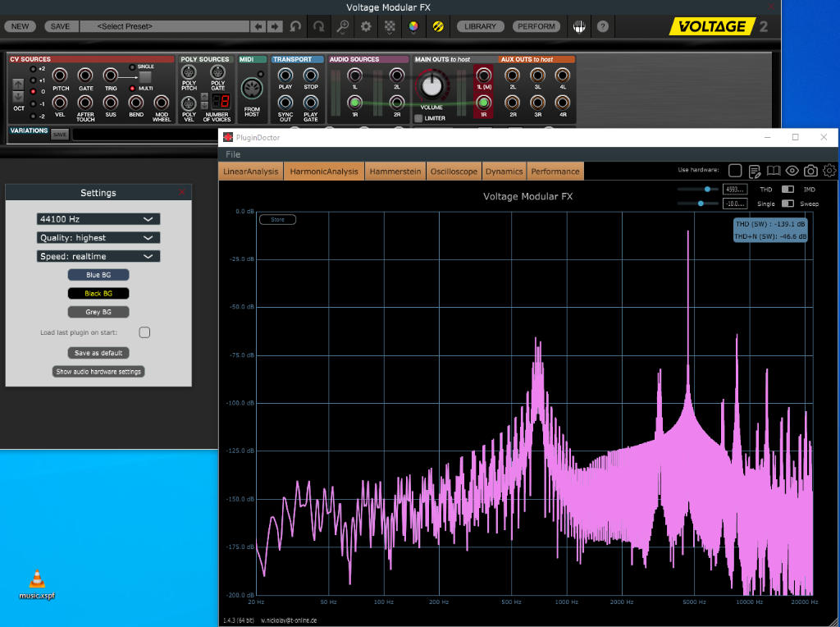Switch to the Hammerstein tab
Image resolution: width=840 pixels, height=627 pixels.
[395, 172]
